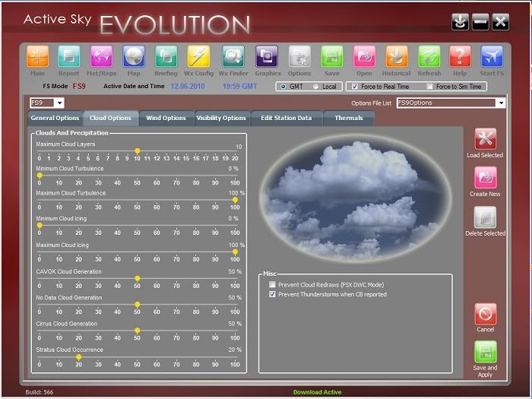Click the Cancel icon
532x399 pixels.
pyautogui.click(x=485, y=314)
